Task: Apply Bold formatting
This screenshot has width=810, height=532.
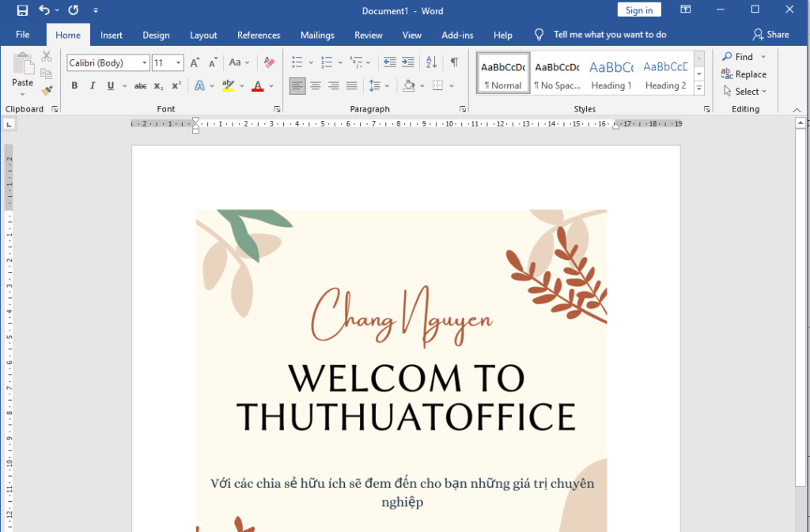Action: 74,85
